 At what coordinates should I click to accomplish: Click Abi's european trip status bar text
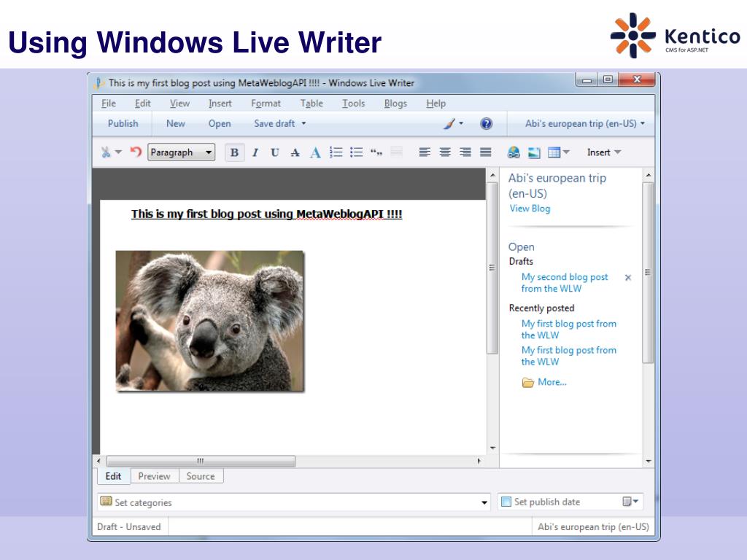(x=593, y=527)
